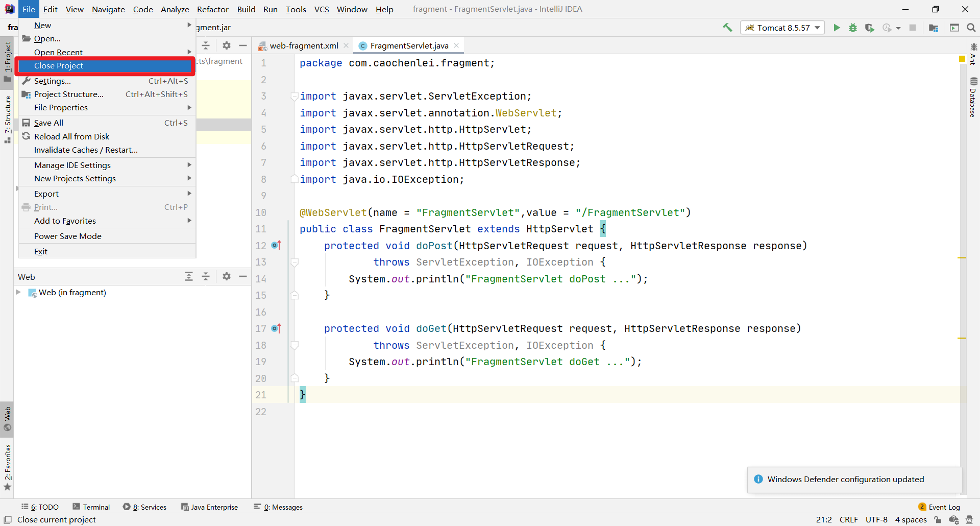Open Web panel settings gear
This screenshot has height=526, width=980.
coord(227,276)
